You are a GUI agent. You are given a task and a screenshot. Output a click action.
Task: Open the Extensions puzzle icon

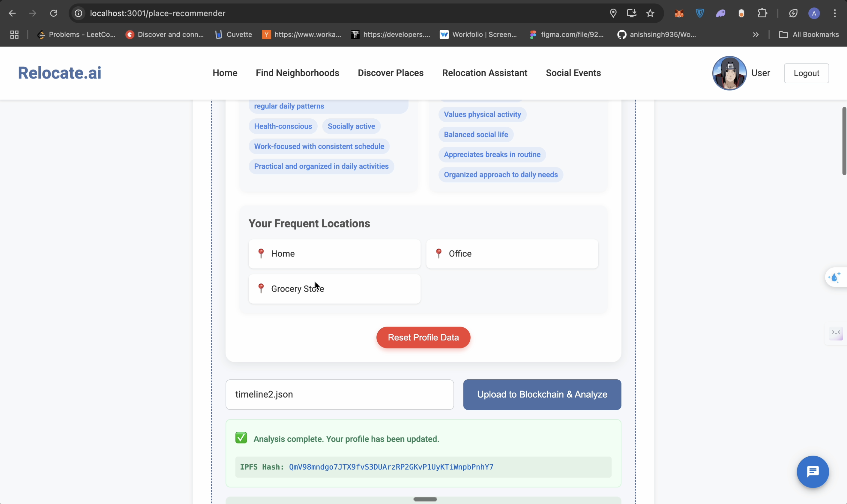(x=763, y=13)
